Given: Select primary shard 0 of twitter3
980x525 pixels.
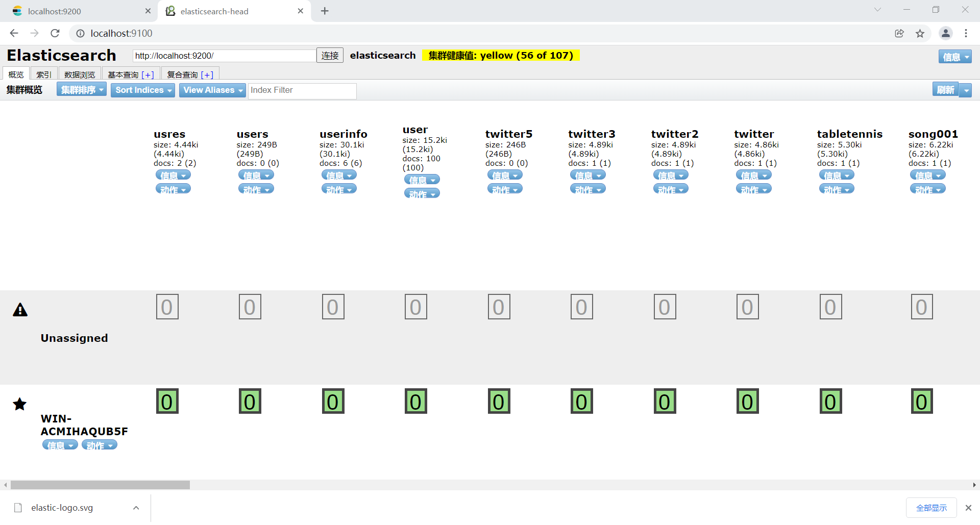Looking at the screenshot, I should [581, 401].
